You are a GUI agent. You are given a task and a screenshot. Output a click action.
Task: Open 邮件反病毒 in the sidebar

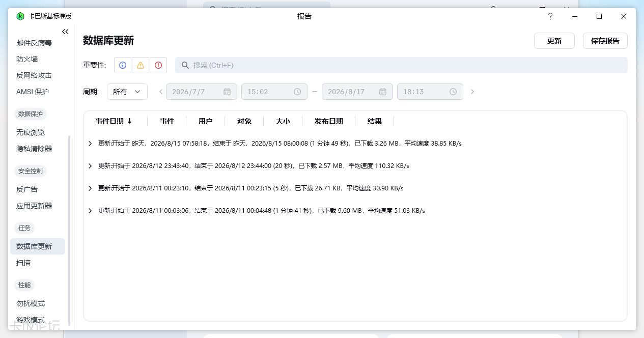tap(34, 43)
